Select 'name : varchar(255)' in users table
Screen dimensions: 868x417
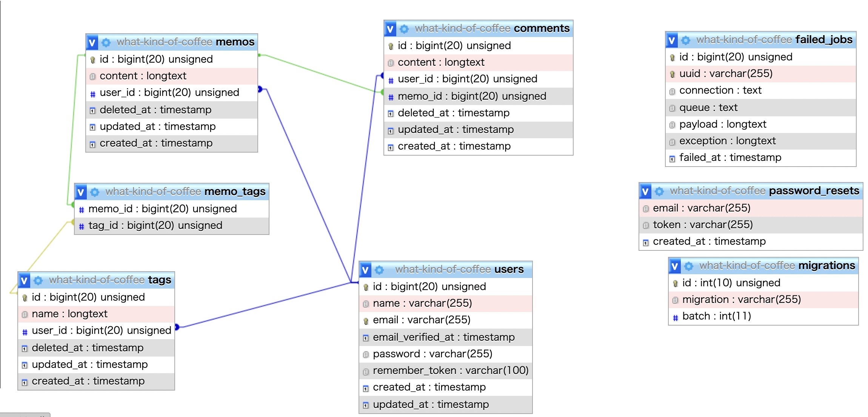pyautogui.click(x=445, y=303)
